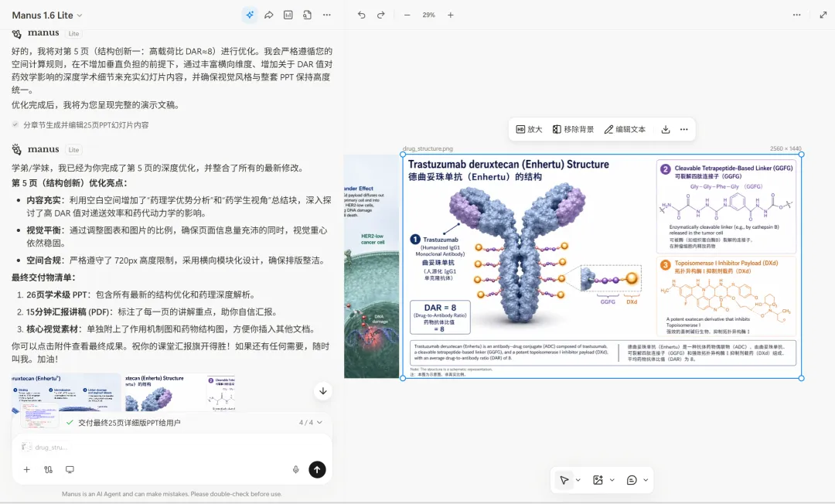Click the top-left selection handle of image
The height and width of the screenshot is (504, 835).
(403, 155)
